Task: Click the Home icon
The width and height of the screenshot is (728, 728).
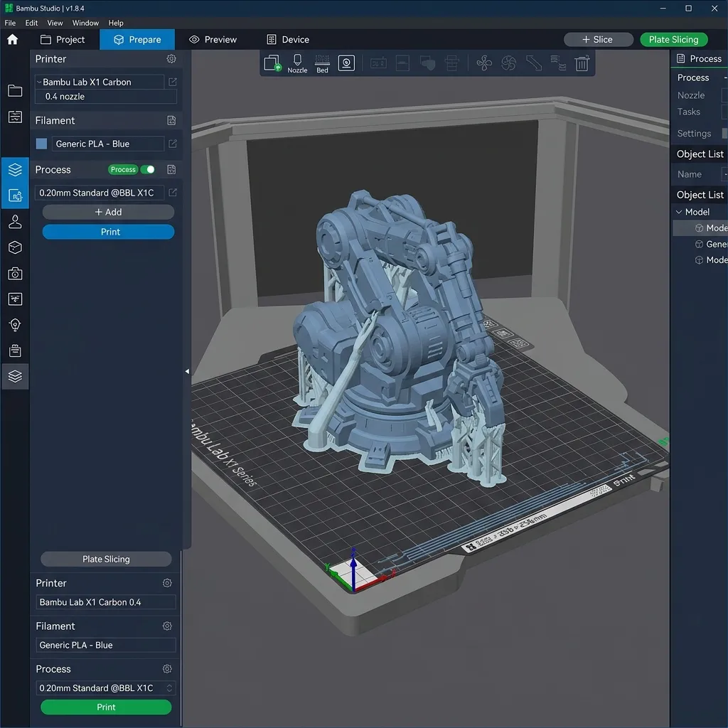Action: [x=13, y=40]
